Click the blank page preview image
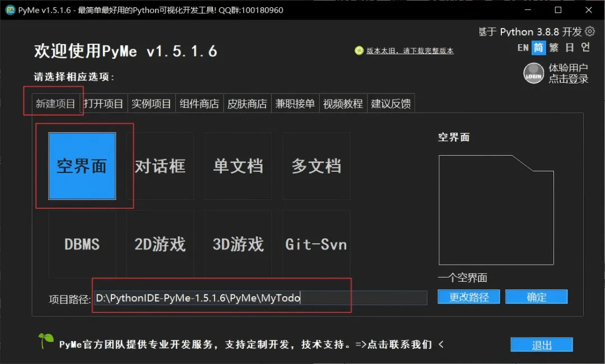Image resolution: width=605 pixels, height=364 pixels. click(x=496, y=210)
